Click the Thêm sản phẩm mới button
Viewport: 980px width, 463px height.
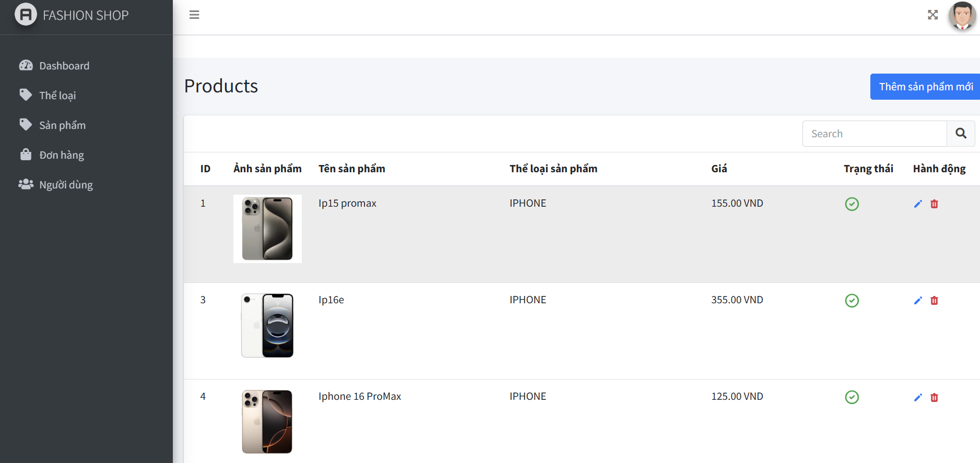point(925,87)
